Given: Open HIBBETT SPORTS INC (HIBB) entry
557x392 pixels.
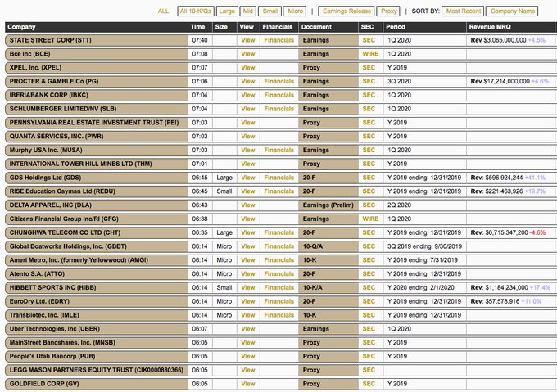Looking at the screenshot, I should click(x=97, y=288).
